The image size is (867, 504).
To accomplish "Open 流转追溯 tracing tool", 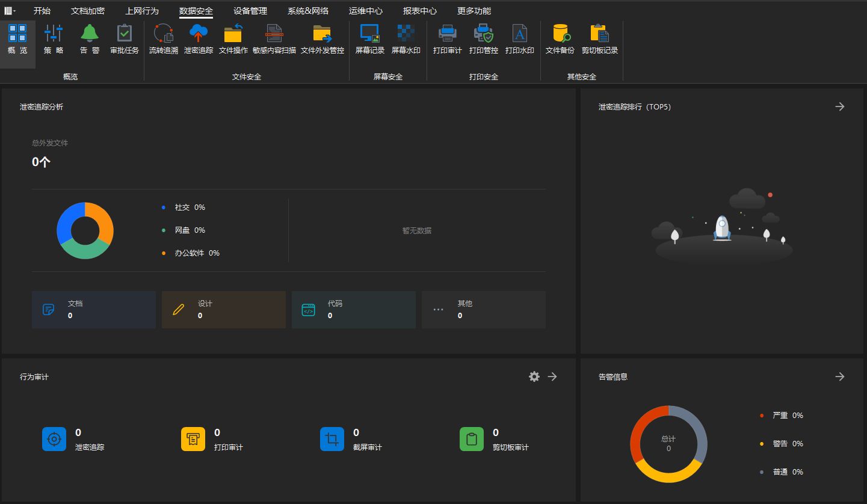I will coord(164,40).
